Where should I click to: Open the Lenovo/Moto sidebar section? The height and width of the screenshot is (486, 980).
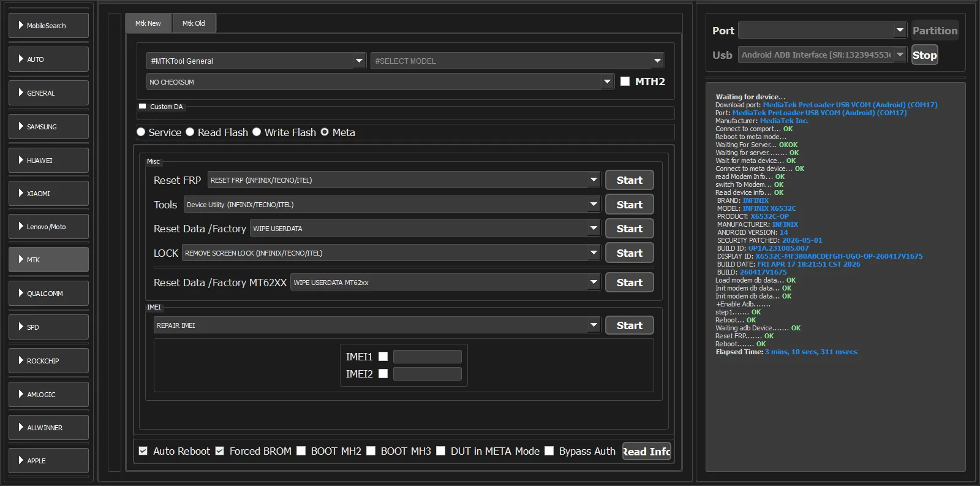pos(48,227)
